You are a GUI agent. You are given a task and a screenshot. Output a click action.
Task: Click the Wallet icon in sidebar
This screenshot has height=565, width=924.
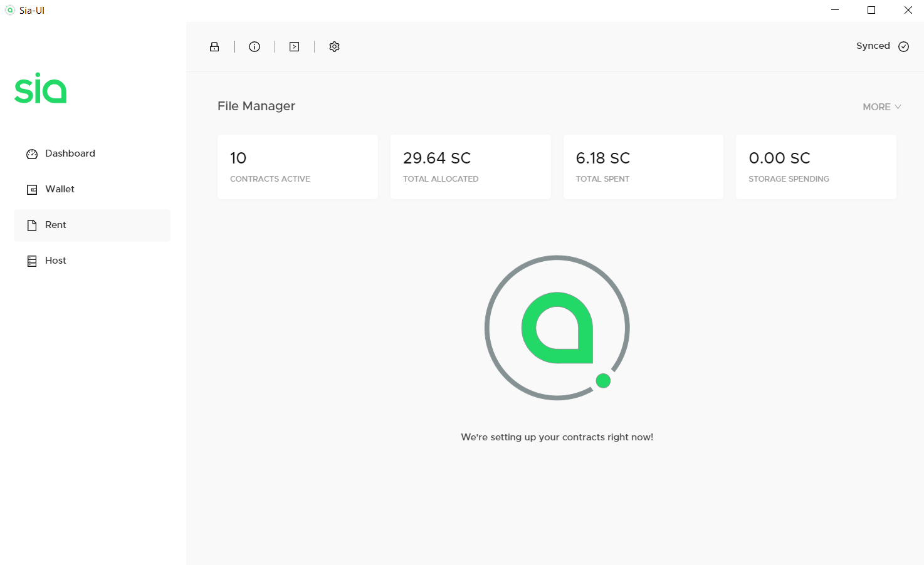32,190
